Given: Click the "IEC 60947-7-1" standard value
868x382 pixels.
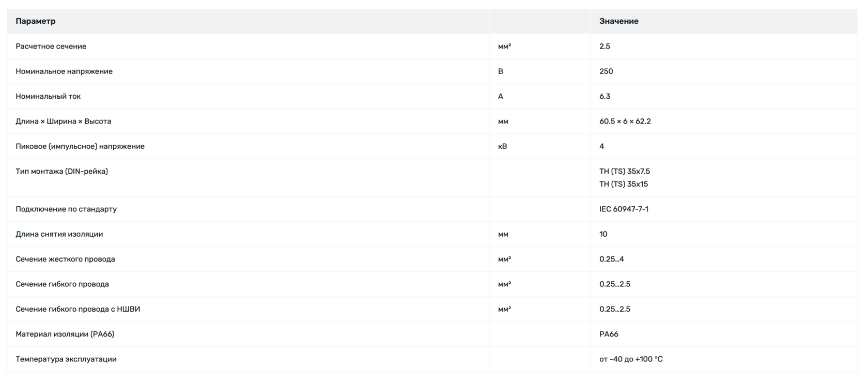Looking at the screenshot, I should (624, 209).
